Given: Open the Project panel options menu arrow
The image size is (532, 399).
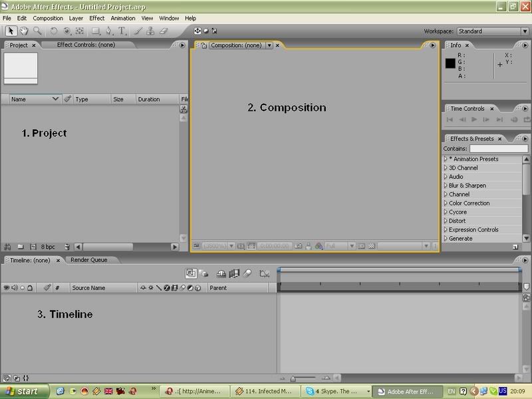Looking at the screenshot, I should (x=182, y=45).
